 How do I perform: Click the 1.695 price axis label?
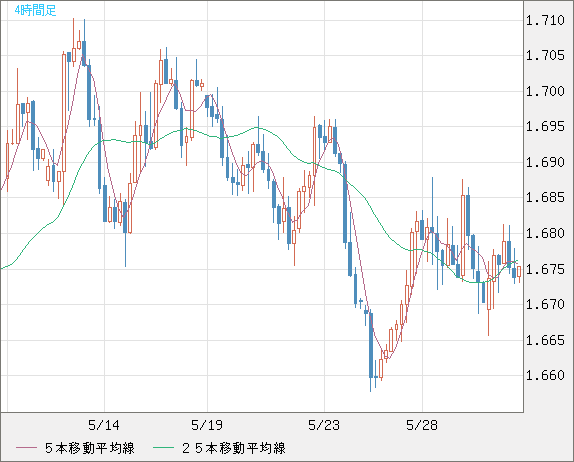click(x=545, y=127)
